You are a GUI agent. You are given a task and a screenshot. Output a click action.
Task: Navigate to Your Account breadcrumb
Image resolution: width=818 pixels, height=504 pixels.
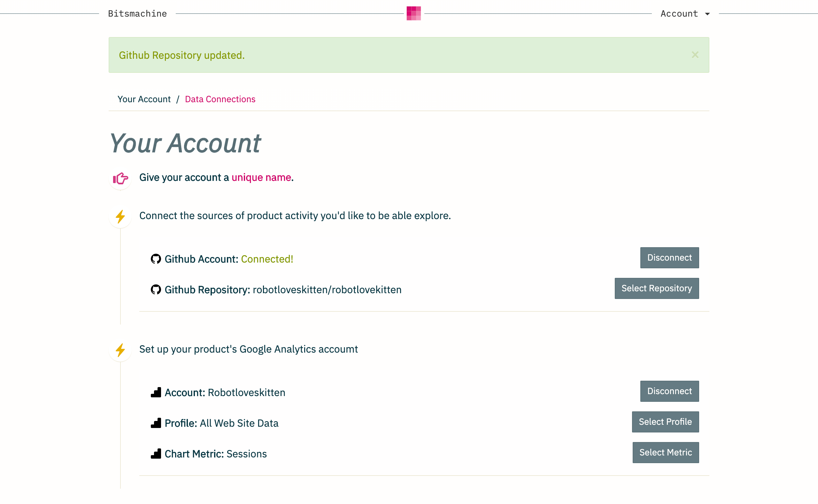tap(144, 99)
